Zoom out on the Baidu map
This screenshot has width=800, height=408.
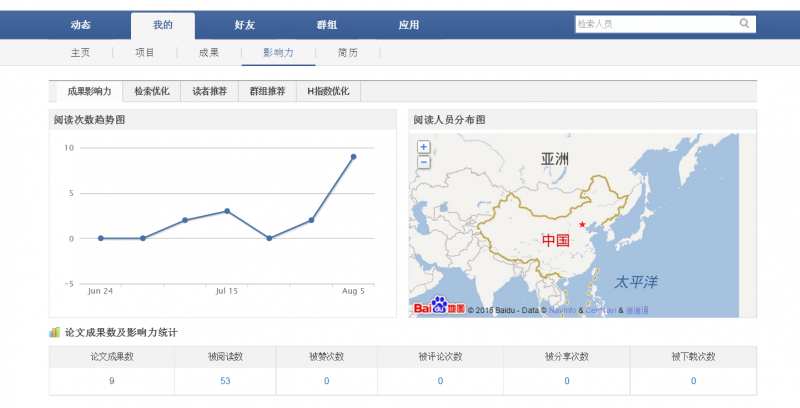coord(423,163)
